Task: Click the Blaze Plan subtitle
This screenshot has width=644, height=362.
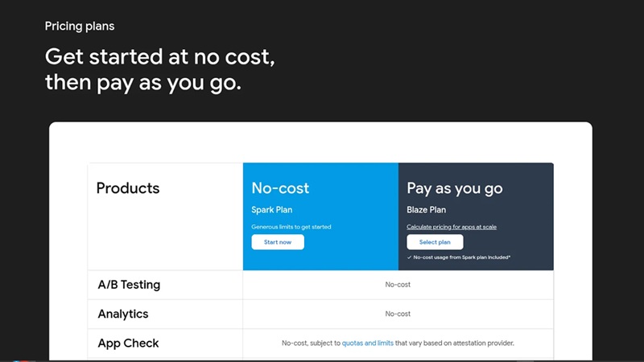Action: 426,210
